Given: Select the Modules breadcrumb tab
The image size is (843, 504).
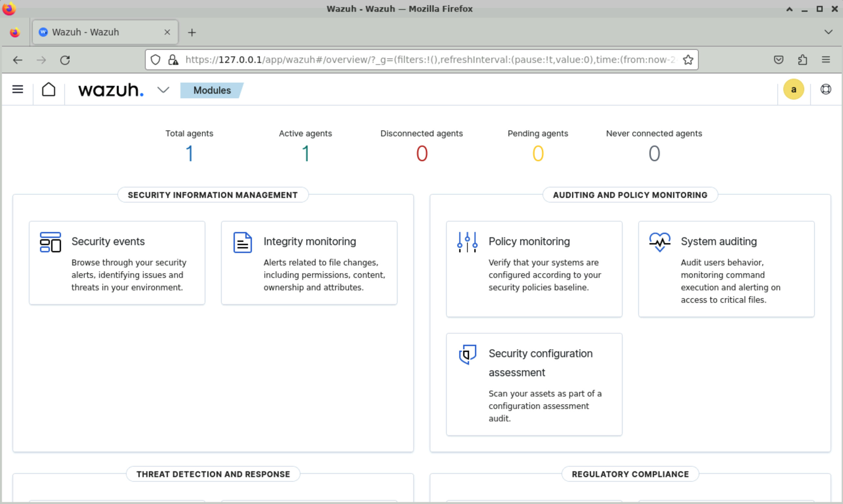Looking at the screenshot, I should pos(212,90).
